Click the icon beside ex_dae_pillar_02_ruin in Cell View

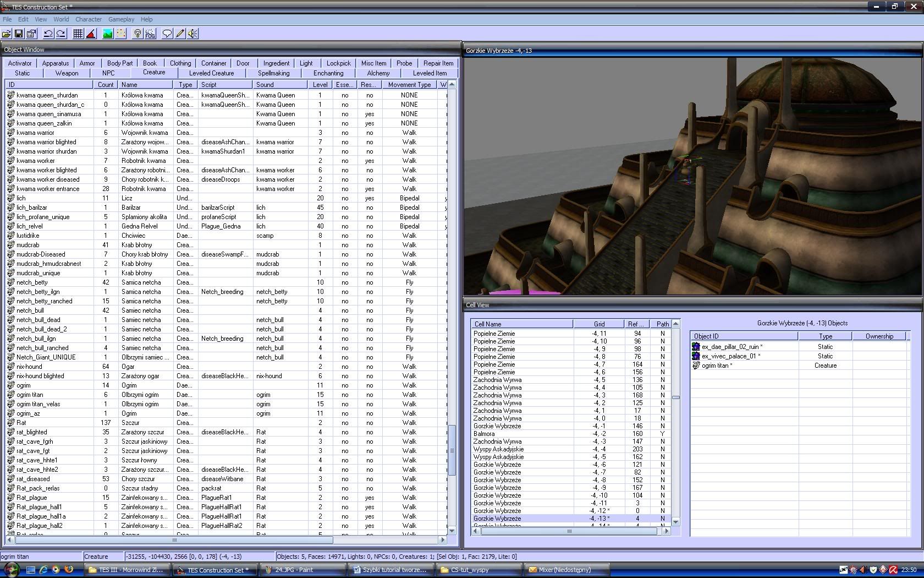point(696,347)
